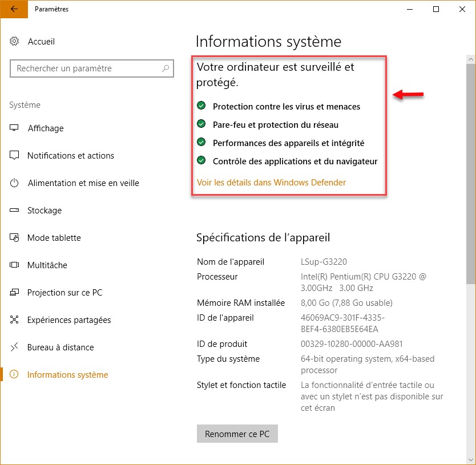The image size is (476, 465).
Task: Click green check beside Protection contre les virus
Action: 201,106
